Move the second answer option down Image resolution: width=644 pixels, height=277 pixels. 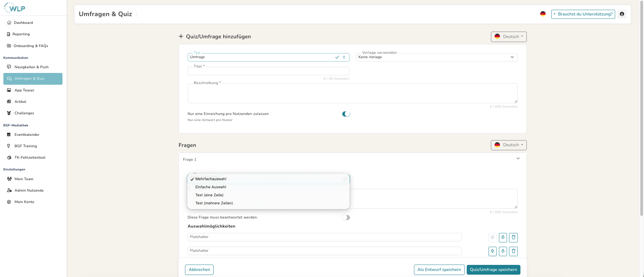click(503, 251)
